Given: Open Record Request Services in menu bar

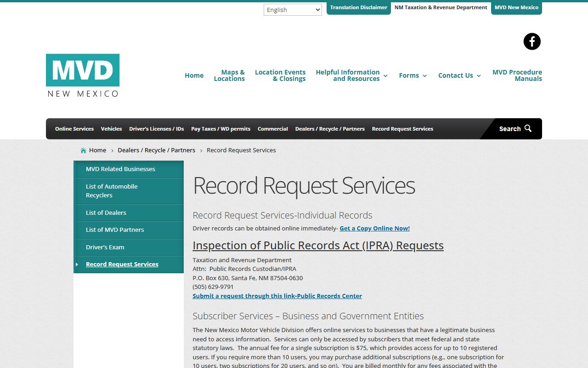Looking at the screenshot, I should 402,129.
